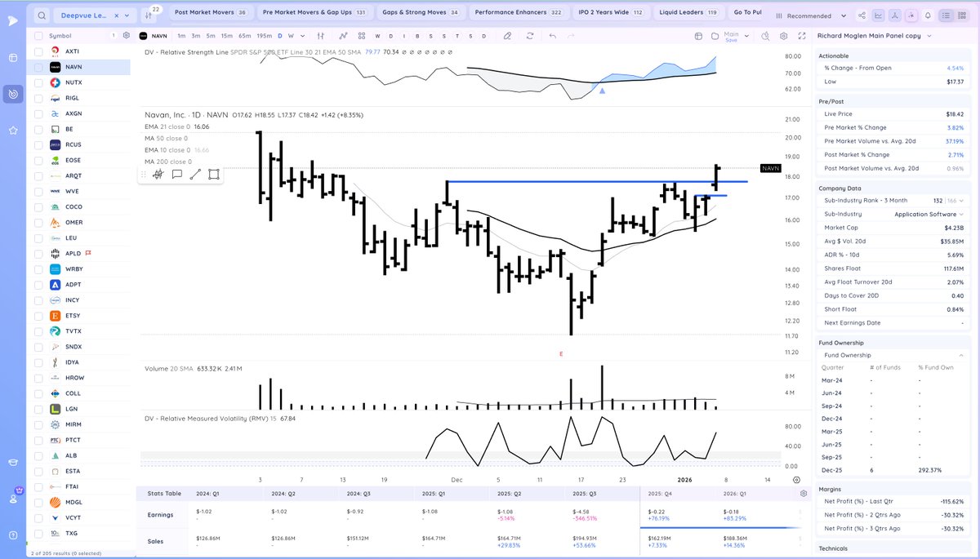The width and height of the screenshot is (980, 559).
Task: Check the select-all checkbox beside Symbol
Action: (x=38, y=36)
